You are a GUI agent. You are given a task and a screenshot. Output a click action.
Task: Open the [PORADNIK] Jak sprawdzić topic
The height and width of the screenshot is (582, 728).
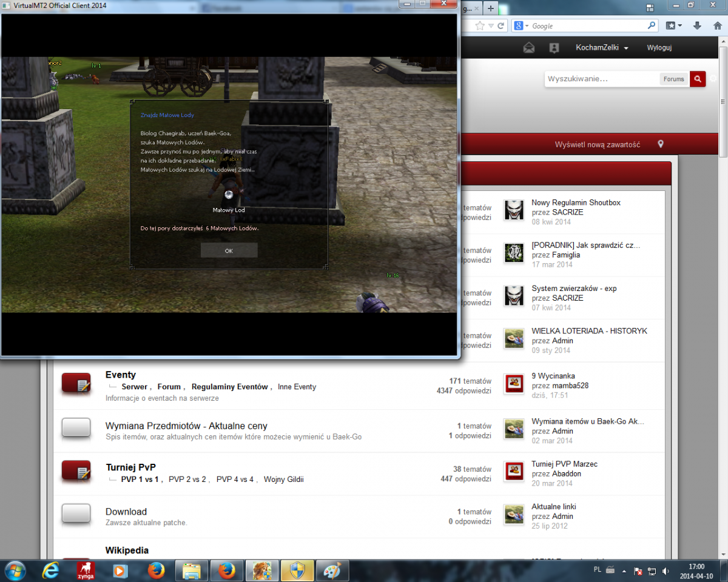pos(585,245)
